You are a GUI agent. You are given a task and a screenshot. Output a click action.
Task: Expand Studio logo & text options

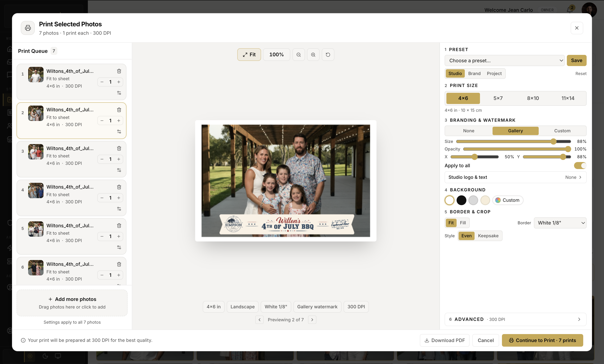coord(516,177)
